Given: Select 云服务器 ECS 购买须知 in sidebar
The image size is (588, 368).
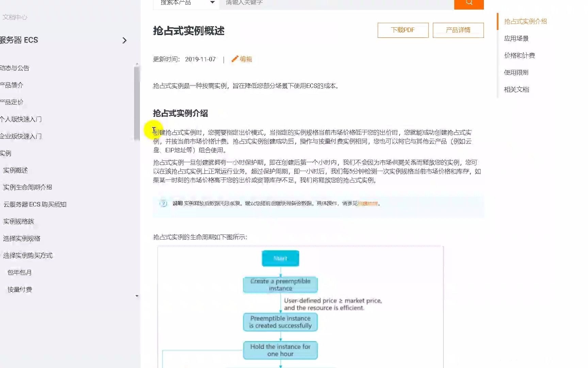Looking at the screenshot, I should (35, 204).
